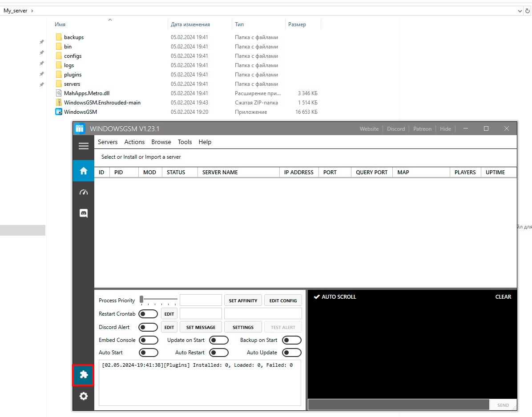Sort by the PLAYERS column header

click(465, 172)
